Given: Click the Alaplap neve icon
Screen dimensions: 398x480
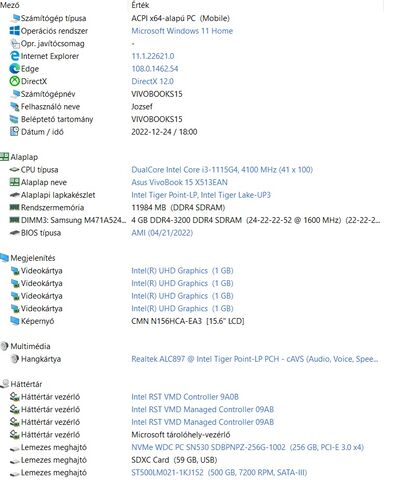Looking at the screenshot, I should click(15, 182).
